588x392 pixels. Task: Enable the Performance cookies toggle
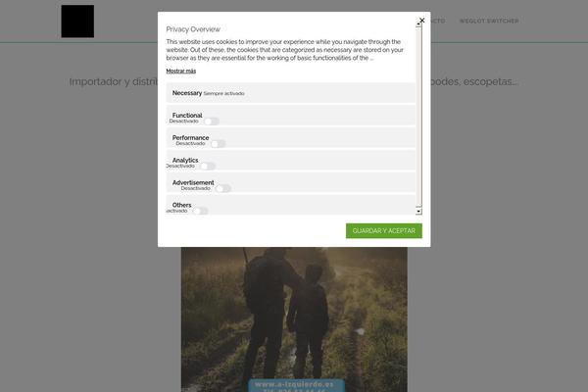(218, 144)
